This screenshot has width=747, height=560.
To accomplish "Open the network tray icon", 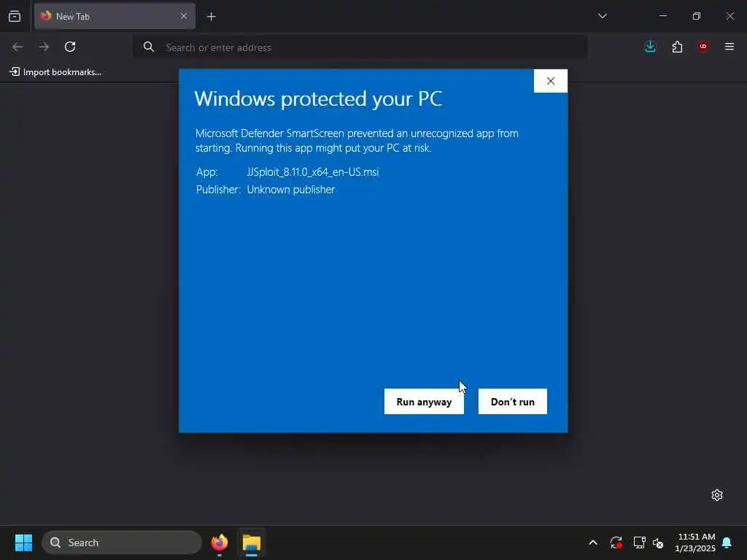I will click(x=639, y=542).
